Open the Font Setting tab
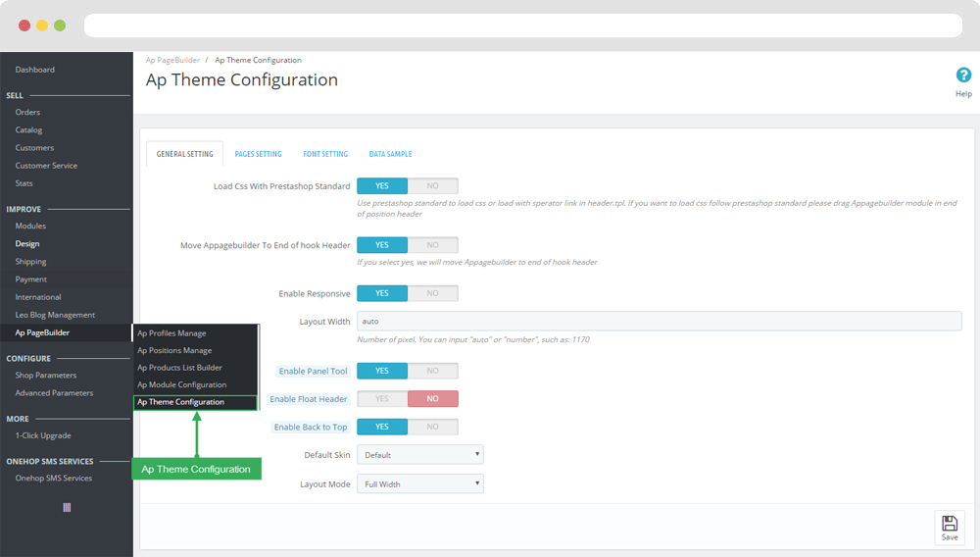 click(x=325, y=154)
